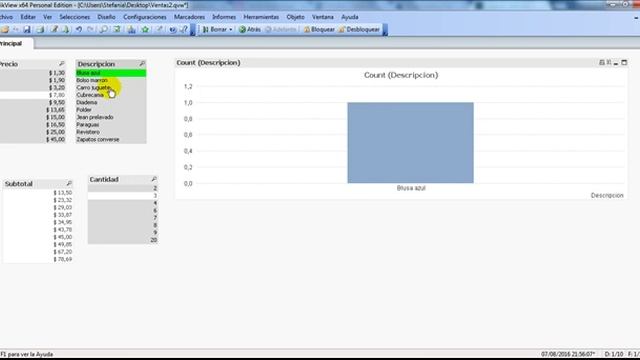Click the Reload data icon

65,29
